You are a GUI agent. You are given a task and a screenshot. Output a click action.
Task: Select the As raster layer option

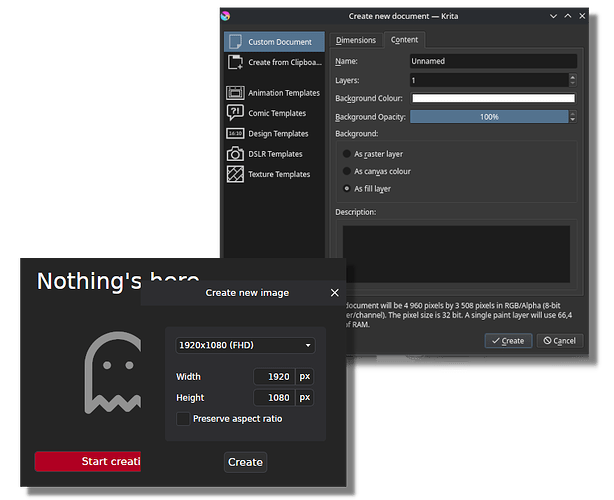pyautogui.click(x=347, y=154)
